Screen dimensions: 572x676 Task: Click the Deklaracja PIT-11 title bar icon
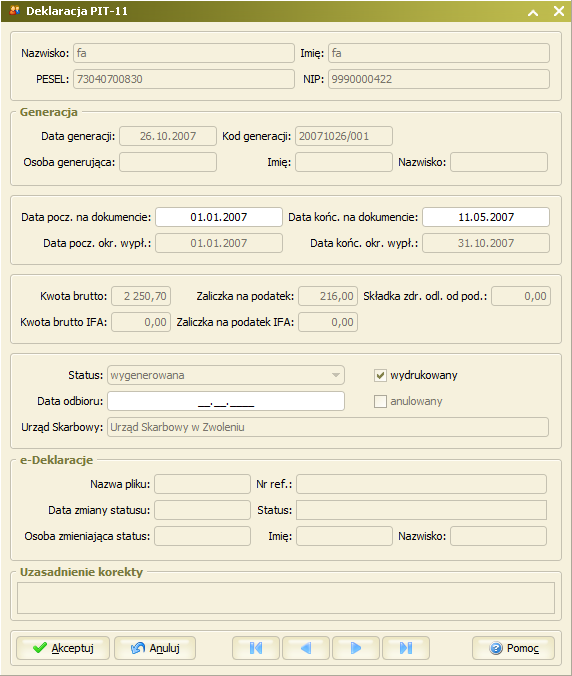(x=14, y=10)
